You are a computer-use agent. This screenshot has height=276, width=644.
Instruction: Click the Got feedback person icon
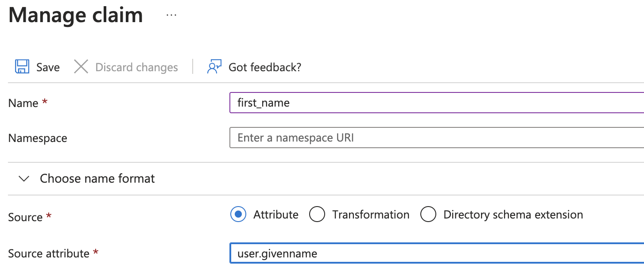coord(214,67)
